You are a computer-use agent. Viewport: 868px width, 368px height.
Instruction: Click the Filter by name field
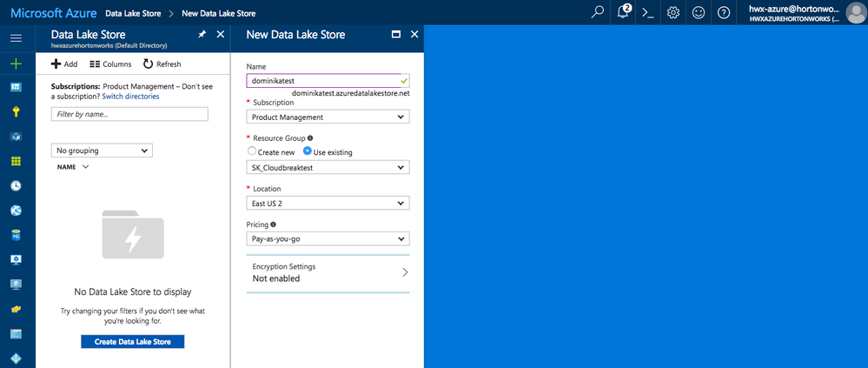129,114
